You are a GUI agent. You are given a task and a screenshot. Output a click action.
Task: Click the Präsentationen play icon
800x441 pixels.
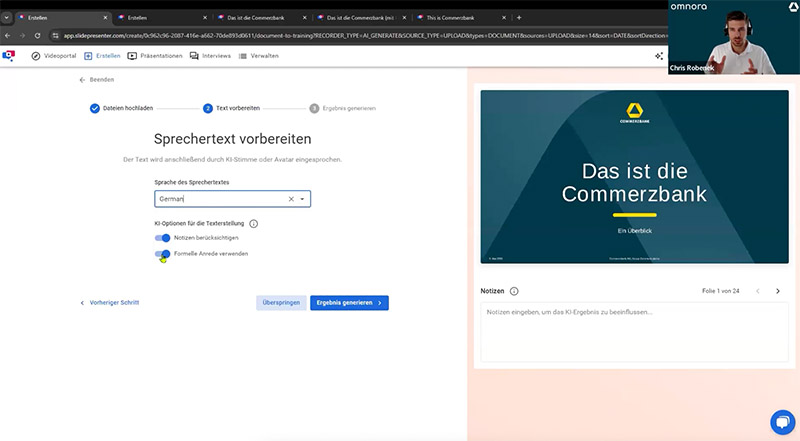coord(132,56)
